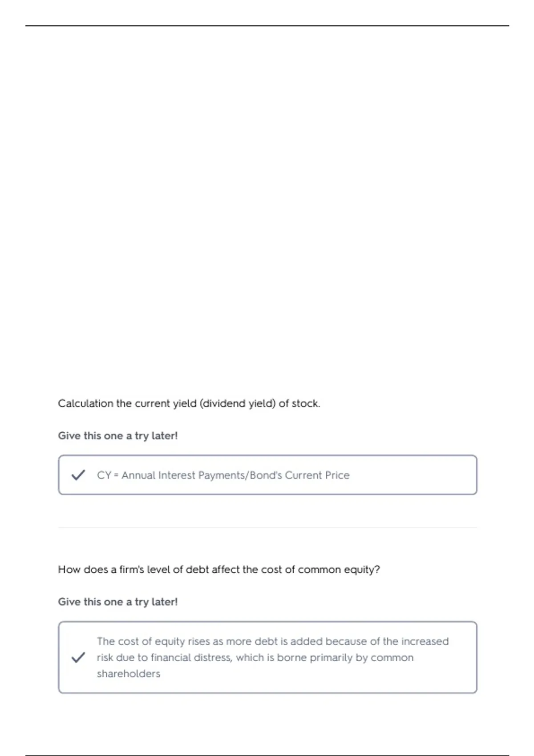This screenshot has height=756, width=534.
Task: Click the thin divider between the two questions
Action: point(267,528)
